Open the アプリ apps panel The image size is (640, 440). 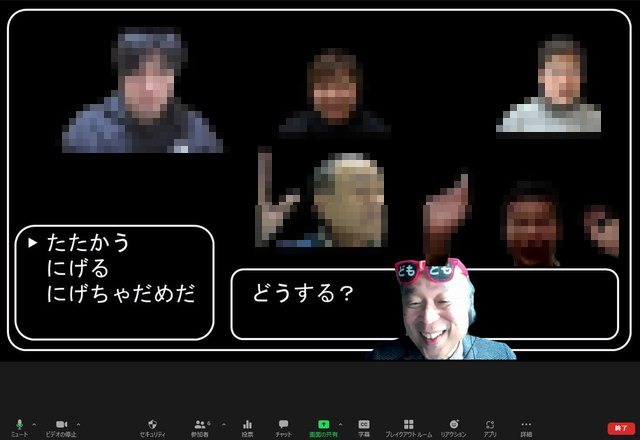click(x=490, y=428)
